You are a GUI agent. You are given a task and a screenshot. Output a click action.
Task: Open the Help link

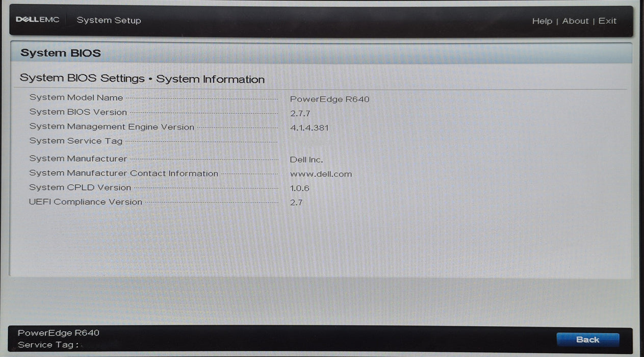click(x=542, y=21)
